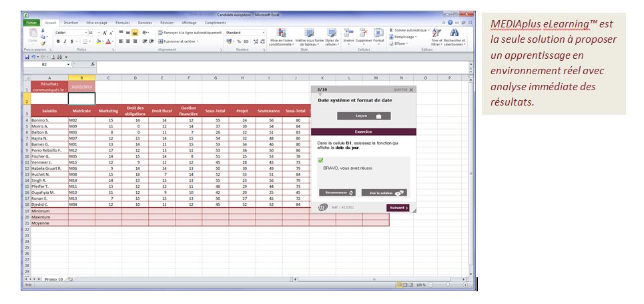Click the red font color A
Viewport: 644px width, 304px height.
tap(107, 41)
